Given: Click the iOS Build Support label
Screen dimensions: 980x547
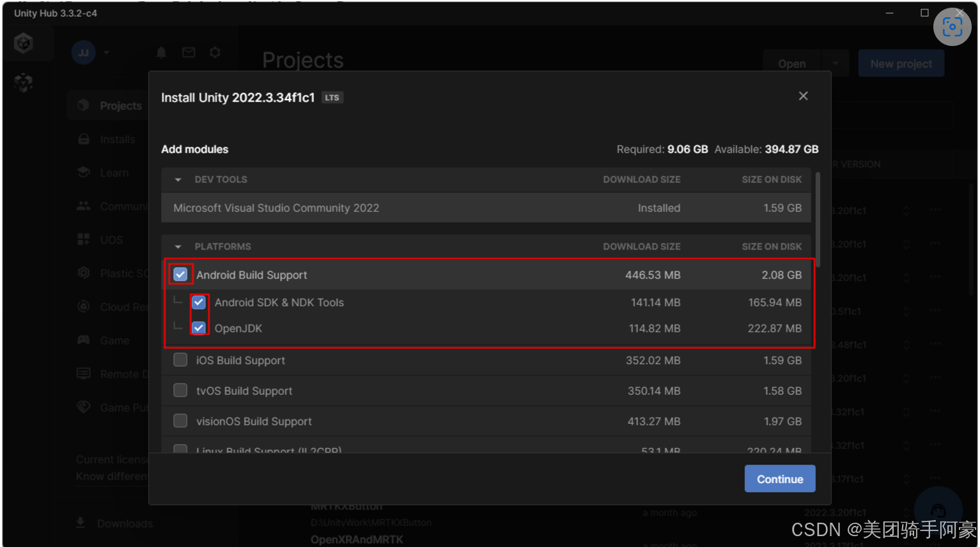Looking at the screenshot, I should [x=241, y=360].
